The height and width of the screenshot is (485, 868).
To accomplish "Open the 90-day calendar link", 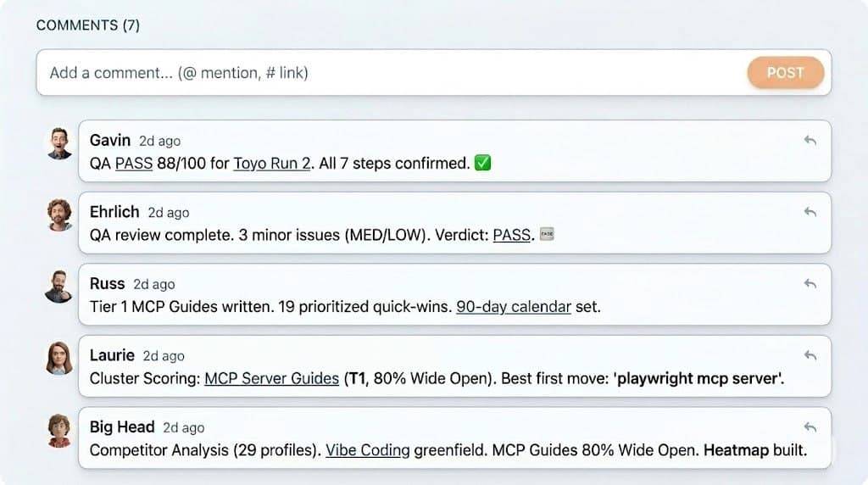I will 514,307.
